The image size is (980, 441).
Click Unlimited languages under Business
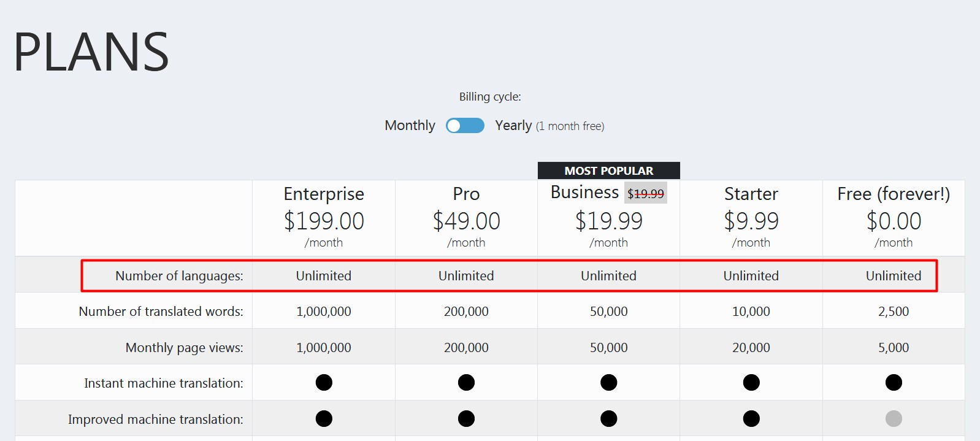point(609,276)
